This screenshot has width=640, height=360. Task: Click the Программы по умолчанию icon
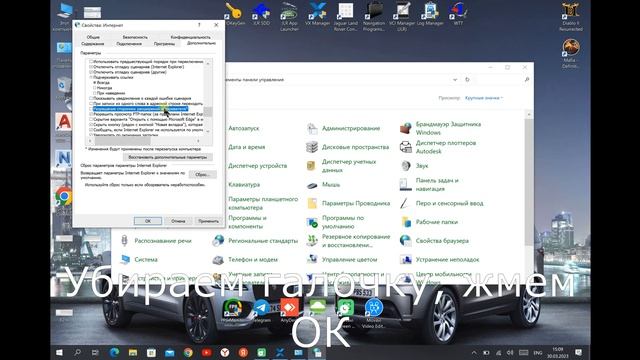point(312,222)
